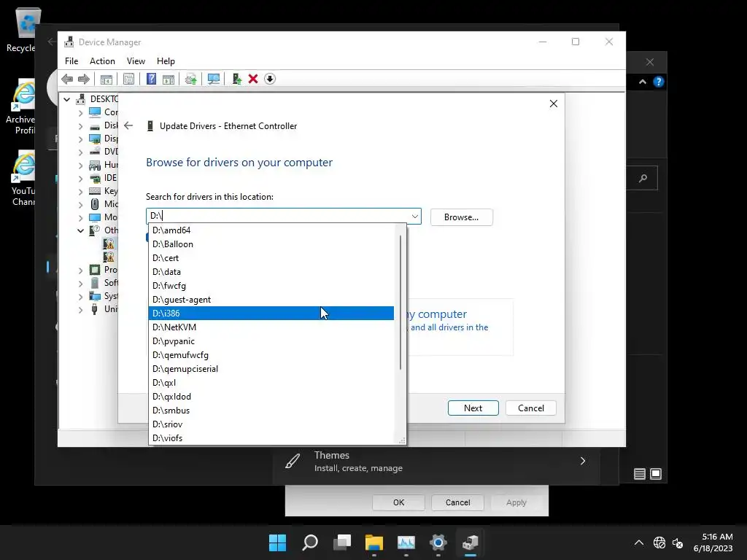Click search magnifier in background window
Image resolution: width=747 pixels, height=560 pixels.
[x=643, y=178]
